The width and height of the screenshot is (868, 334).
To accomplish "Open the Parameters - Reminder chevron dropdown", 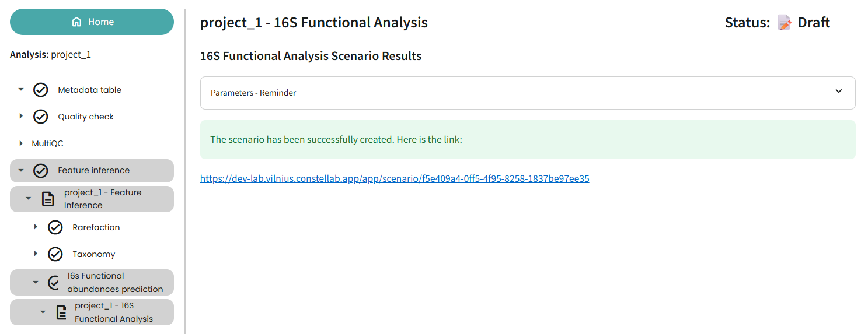I will [x=839, y=91].
